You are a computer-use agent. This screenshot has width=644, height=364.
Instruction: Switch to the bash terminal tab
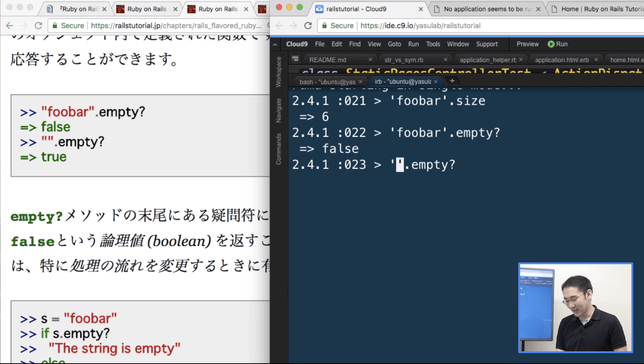327,82
